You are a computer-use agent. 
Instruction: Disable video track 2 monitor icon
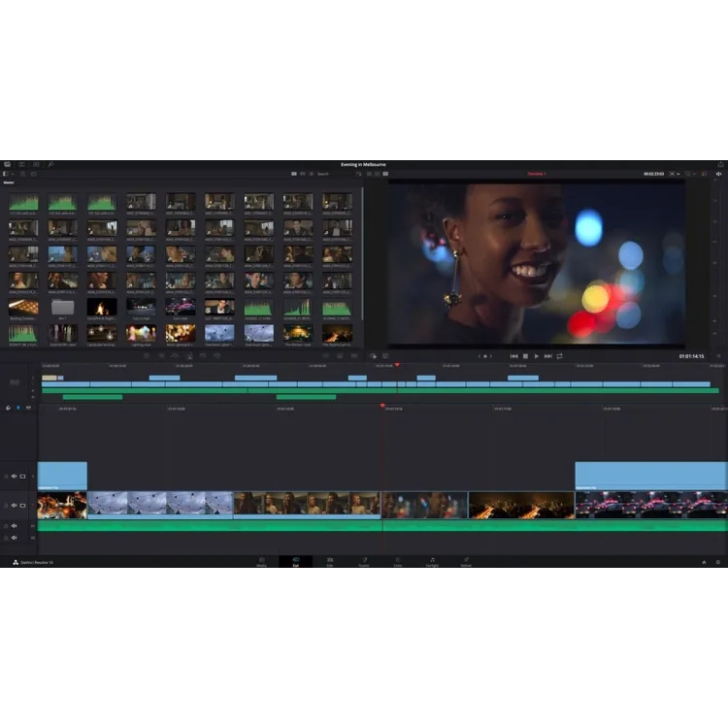coord(22,476)
